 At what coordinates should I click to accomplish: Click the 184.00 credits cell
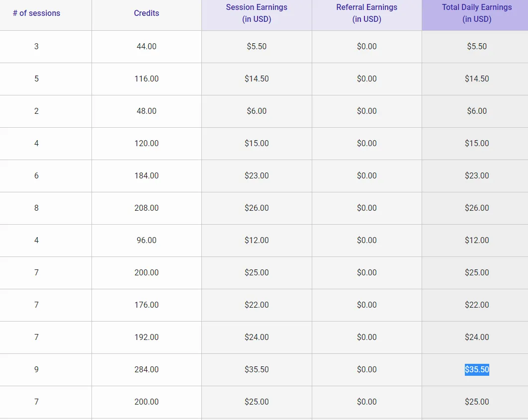click(x=147, y=175)
